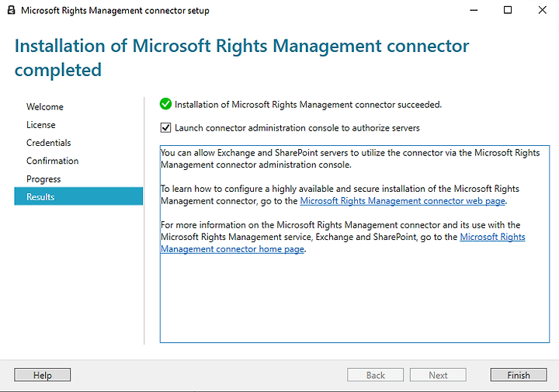Close the connector setup window
Image resolution: width=559 pixels, height=392 pixels.
(x=542, y=10)
